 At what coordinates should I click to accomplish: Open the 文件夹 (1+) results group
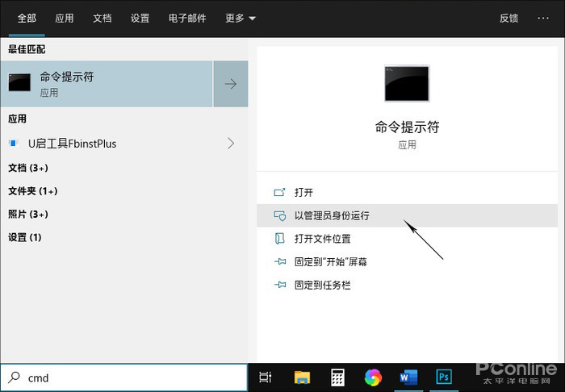[x=33, y=191]
